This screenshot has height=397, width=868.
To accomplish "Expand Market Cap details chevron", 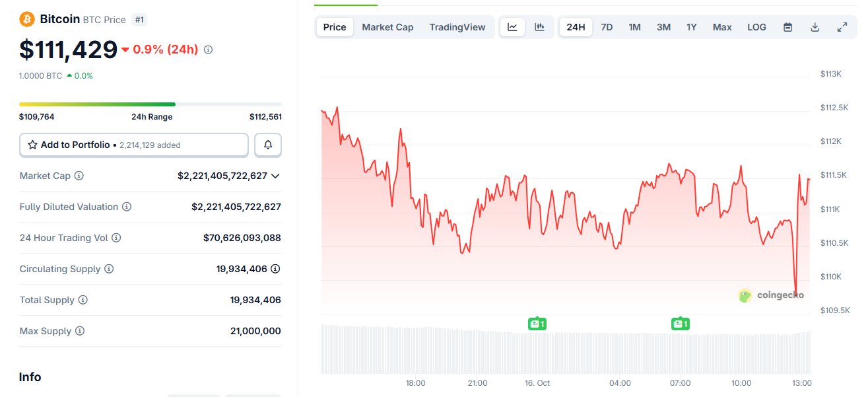I will [275, 176].
